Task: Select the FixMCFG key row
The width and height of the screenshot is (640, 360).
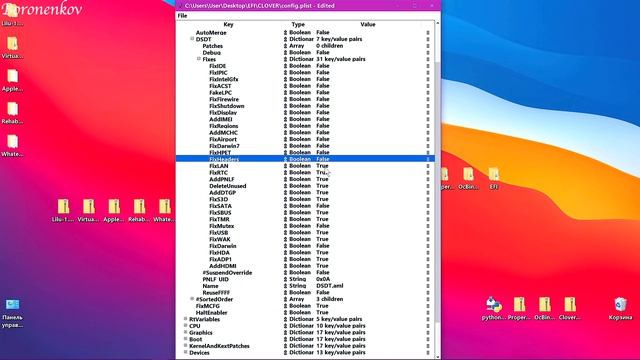Action: coord(207,306)
